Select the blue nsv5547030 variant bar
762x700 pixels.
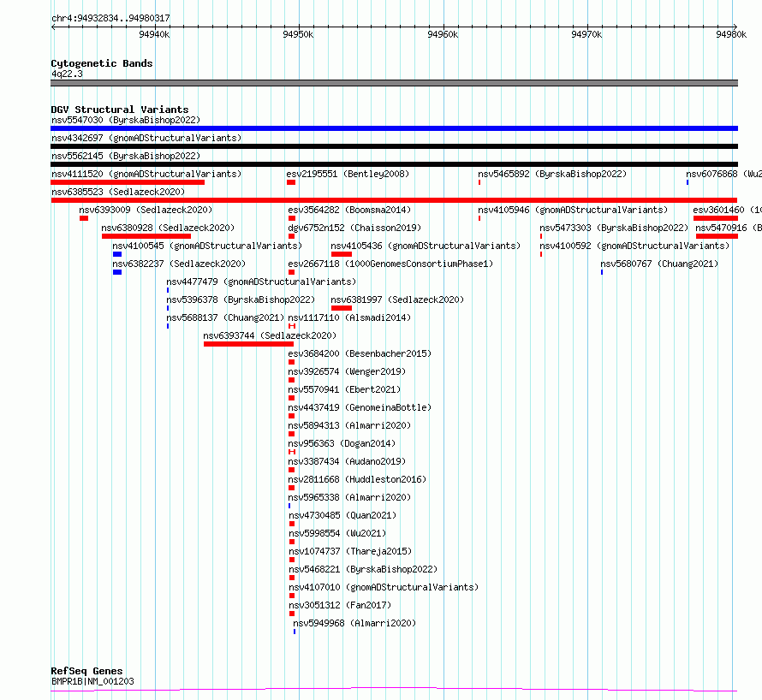(x=394, y=128)
